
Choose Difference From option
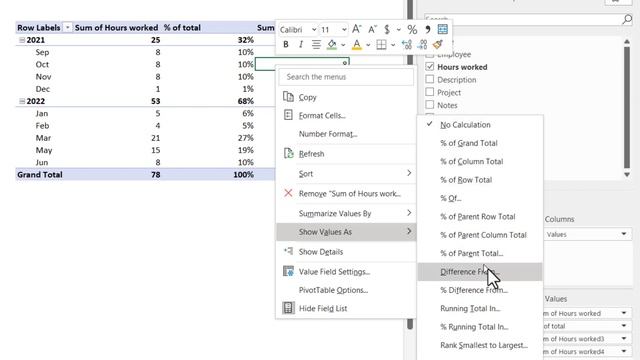480,272
